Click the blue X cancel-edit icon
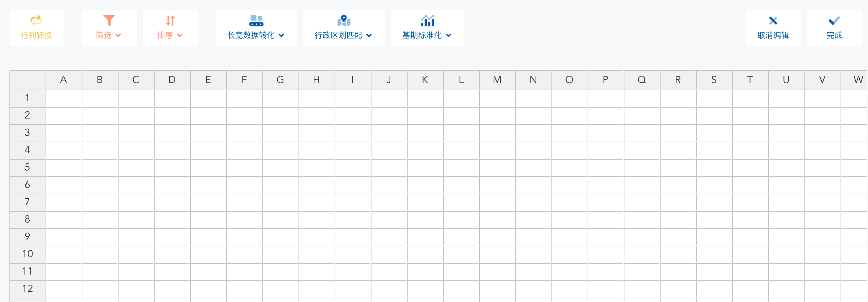This screenshot has height=302, width=868. (x=773, y=21)
